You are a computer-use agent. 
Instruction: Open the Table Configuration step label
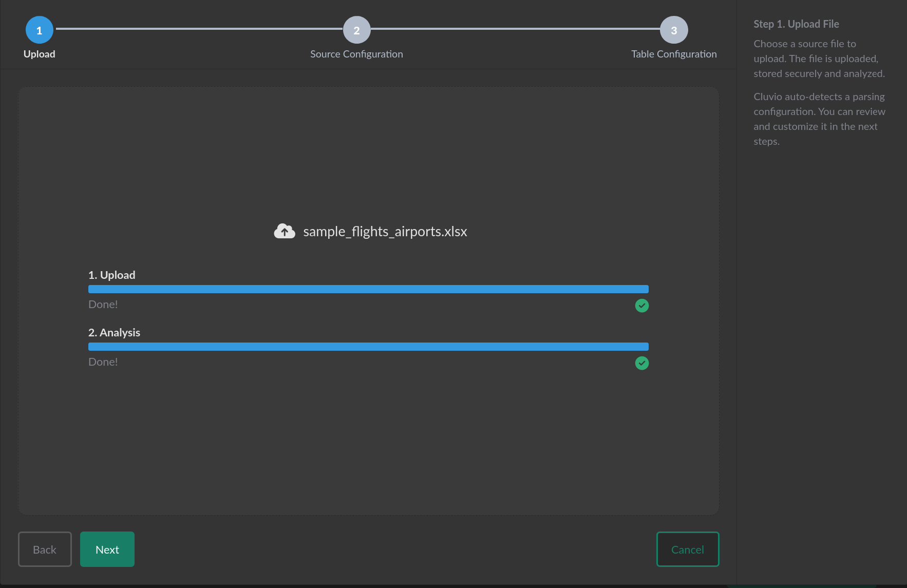click(674, 54)
